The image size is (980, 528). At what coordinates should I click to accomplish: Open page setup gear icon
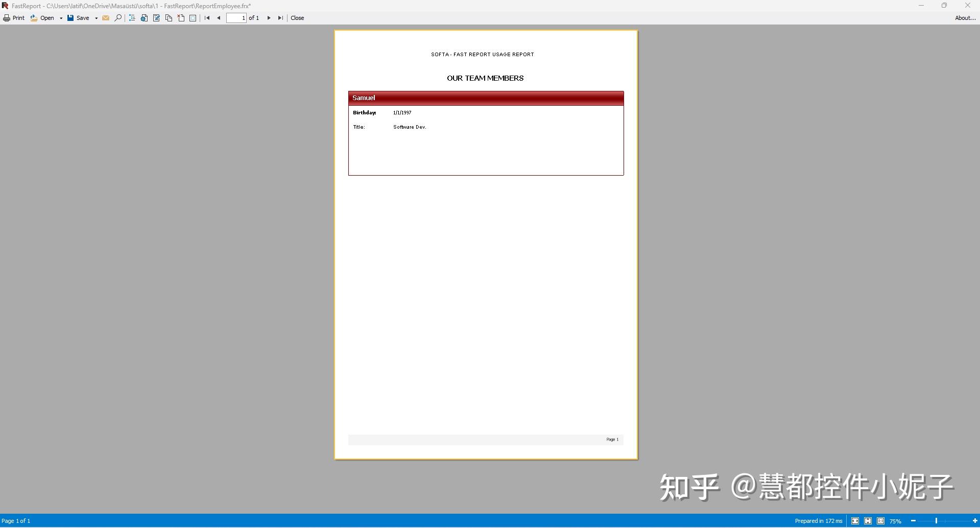(x=144, y=18)
